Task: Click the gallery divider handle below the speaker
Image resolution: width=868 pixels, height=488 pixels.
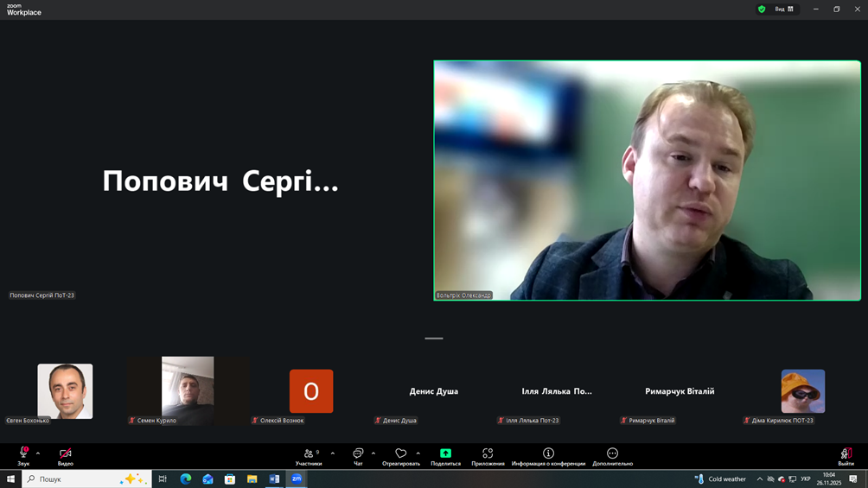Action: pyautogui.click(x=434, y=339)
